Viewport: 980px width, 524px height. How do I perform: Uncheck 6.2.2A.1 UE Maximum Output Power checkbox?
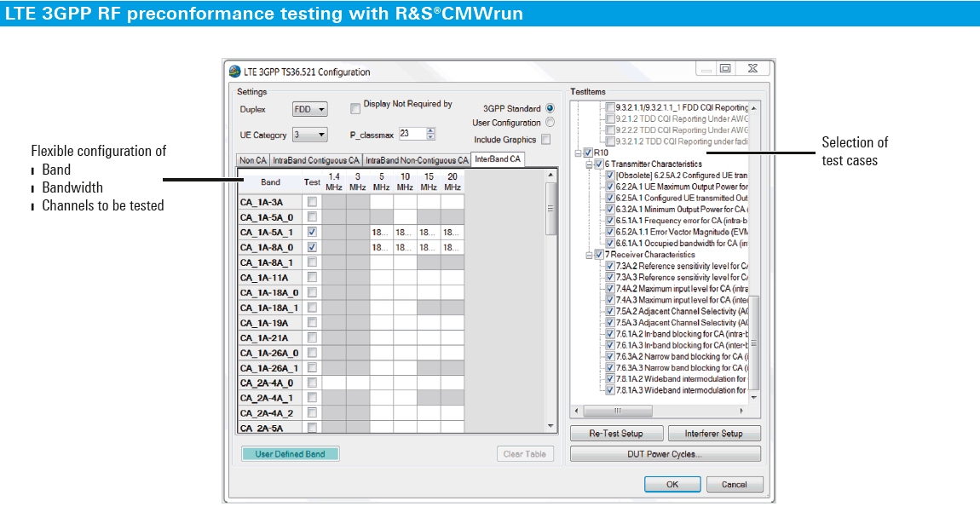point(610,187)
